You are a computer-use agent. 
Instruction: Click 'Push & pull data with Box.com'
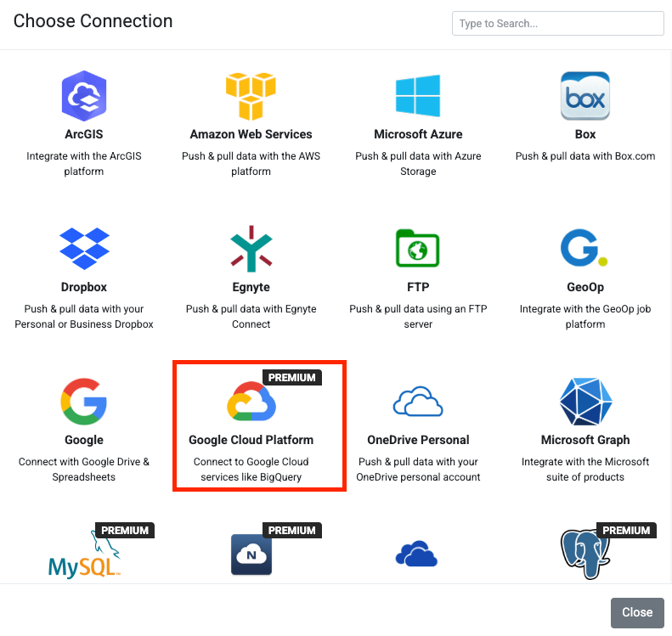[x=585, y=156]
